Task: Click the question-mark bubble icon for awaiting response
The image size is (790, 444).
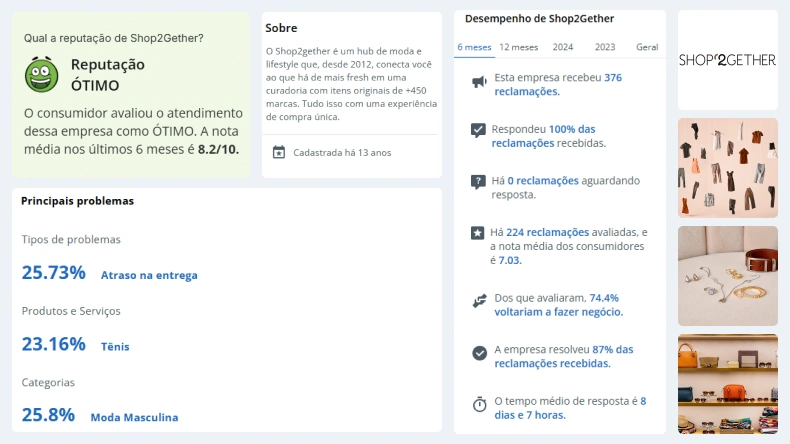Action: point(478,181)
